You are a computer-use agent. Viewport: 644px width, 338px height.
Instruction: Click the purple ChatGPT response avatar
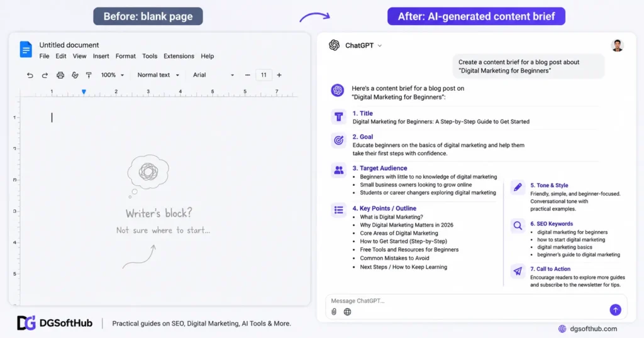pyautogui.click(x=338, y=90)
